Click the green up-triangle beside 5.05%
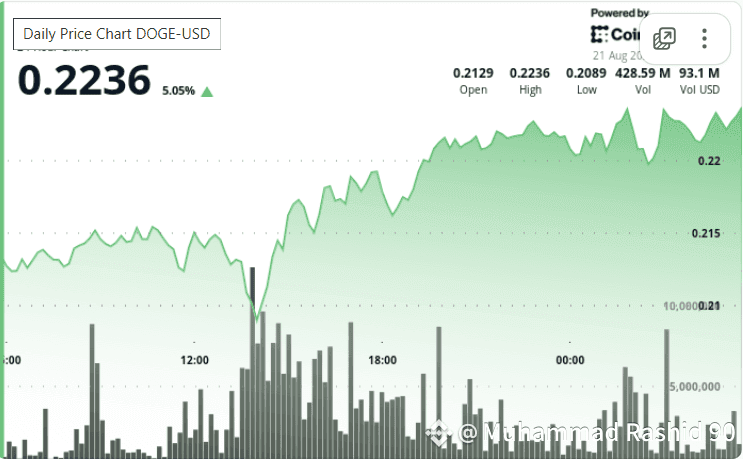 tap(207, 91)
